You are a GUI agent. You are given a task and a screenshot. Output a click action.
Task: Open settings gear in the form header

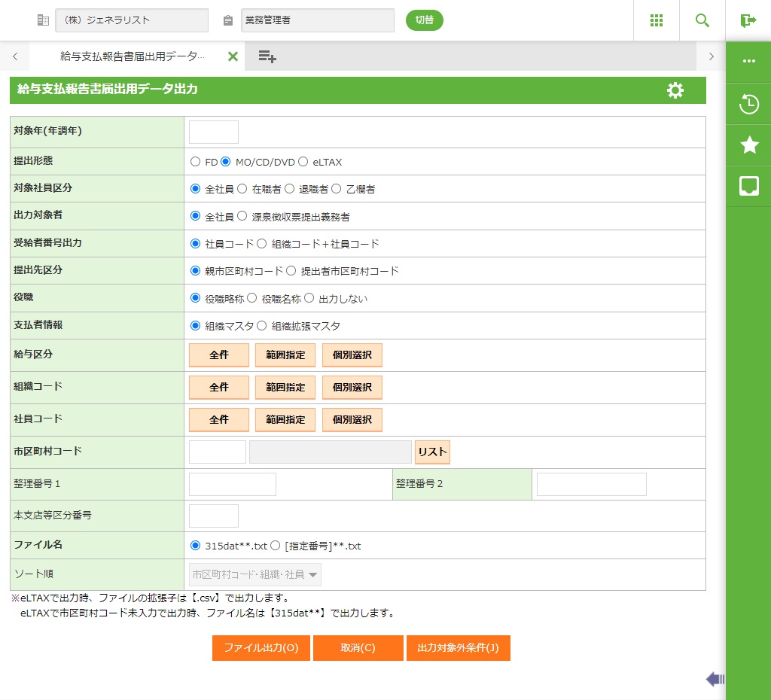tap(675, 90)
